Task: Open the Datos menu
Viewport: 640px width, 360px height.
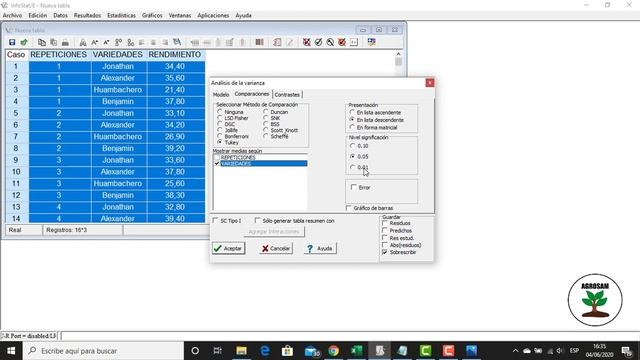Action: 60,16
